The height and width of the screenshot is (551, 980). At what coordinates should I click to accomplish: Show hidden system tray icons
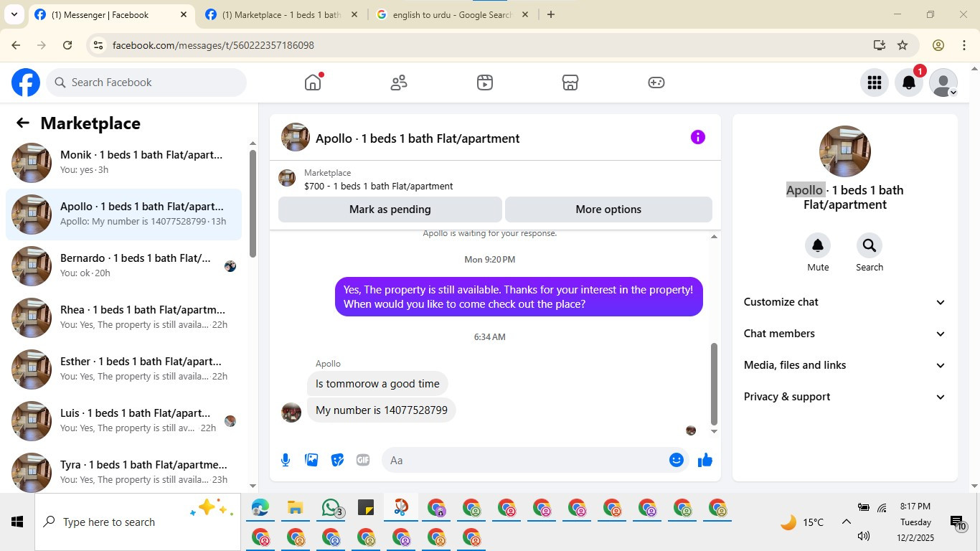point(846,522)
